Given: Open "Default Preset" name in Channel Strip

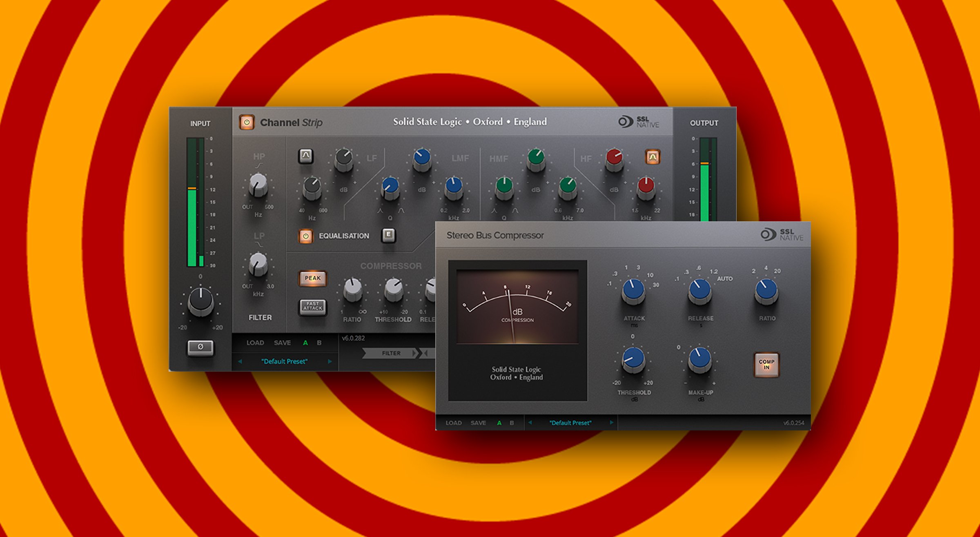Looking at the screenshot, I should (x=284, y=361).
